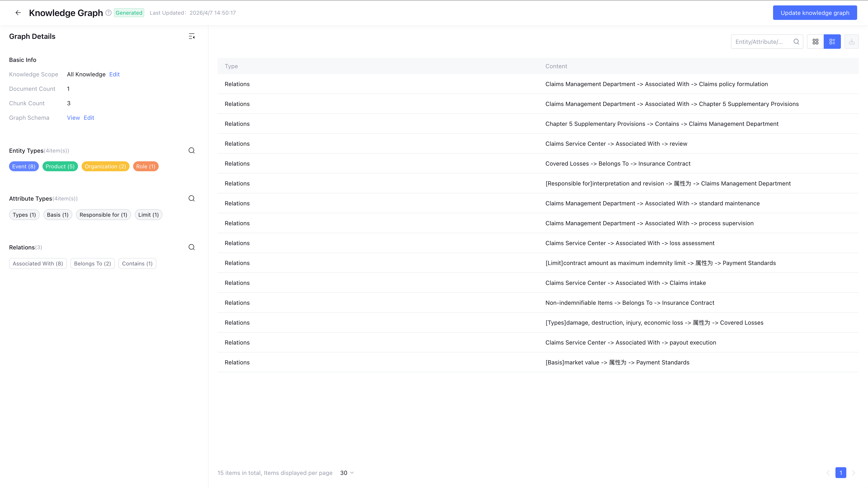Click search icon in Entity/Attribute field
The image size is (868, 488).
point(796,42)
